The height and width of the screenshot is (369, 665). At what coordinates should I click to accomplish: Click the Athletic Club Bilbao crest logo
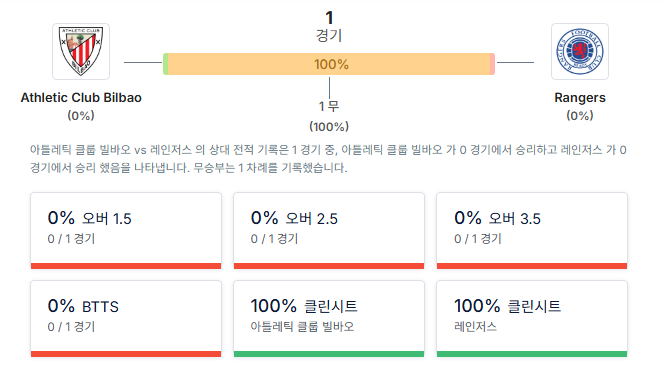(81, 51)
